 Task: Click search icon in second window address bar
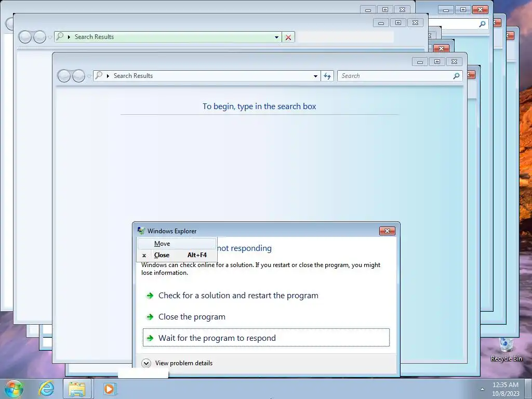coord(60,36)
